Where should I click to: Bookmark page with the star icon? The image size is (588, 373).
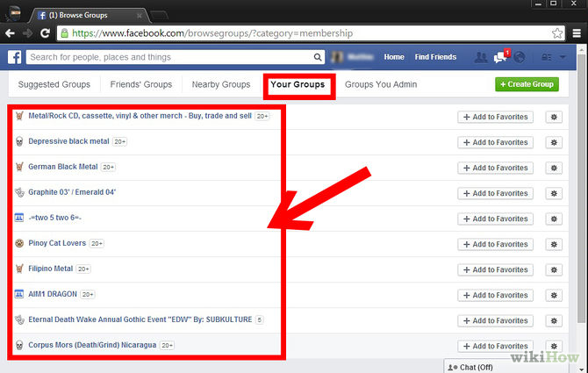pyautogui.click(x=557, y=33)
